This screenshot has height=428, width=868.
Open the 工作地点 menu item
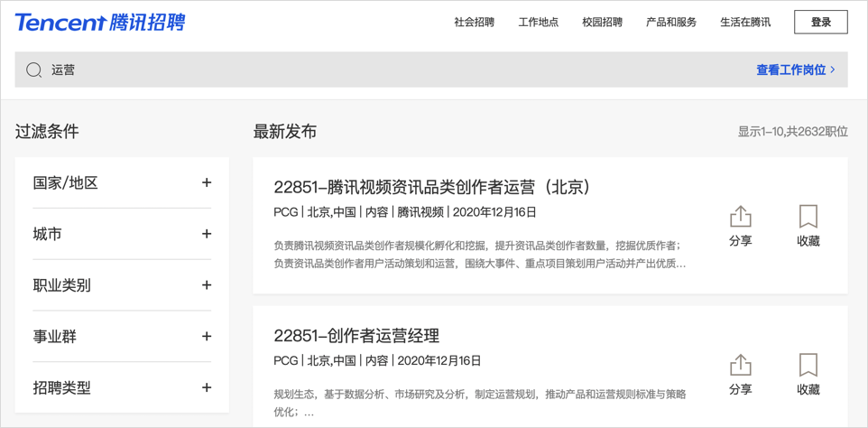(x=538, y=23)
